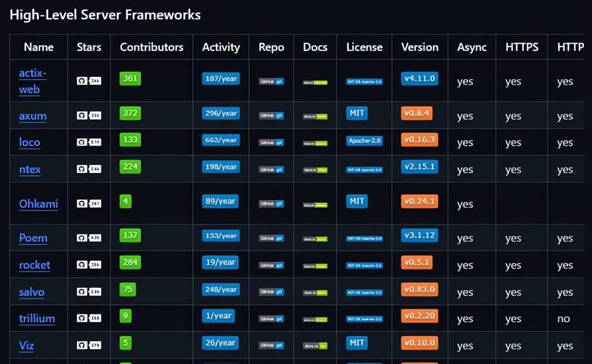Image resolution: width=592 pixels, height=364 pixels.
Task: Open the Repo badge in the loco row
Action: click(271, 143)
